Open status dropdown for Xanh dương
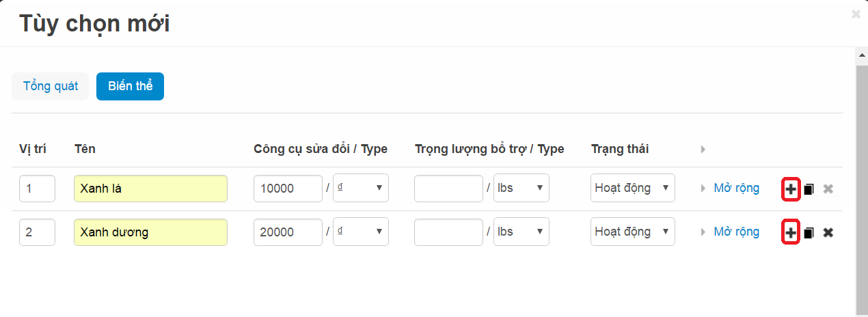This screenshot has width=868, height=317. (x=633, y=232)
